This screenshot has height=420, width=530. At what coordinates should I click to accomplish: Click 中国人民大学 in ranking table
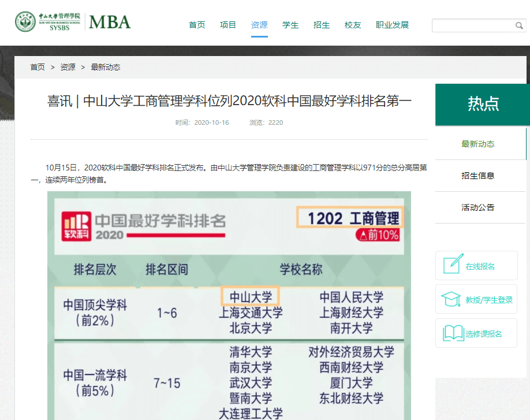(351, 297)
